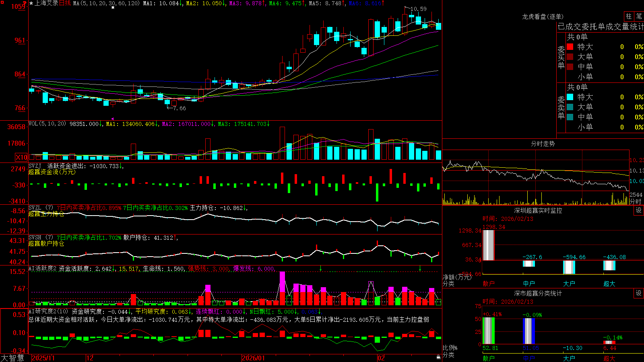The width and height of the screenshot is (644, 362).
Task: Click the 委卖单 section label
Action: (x=561, y=107)
